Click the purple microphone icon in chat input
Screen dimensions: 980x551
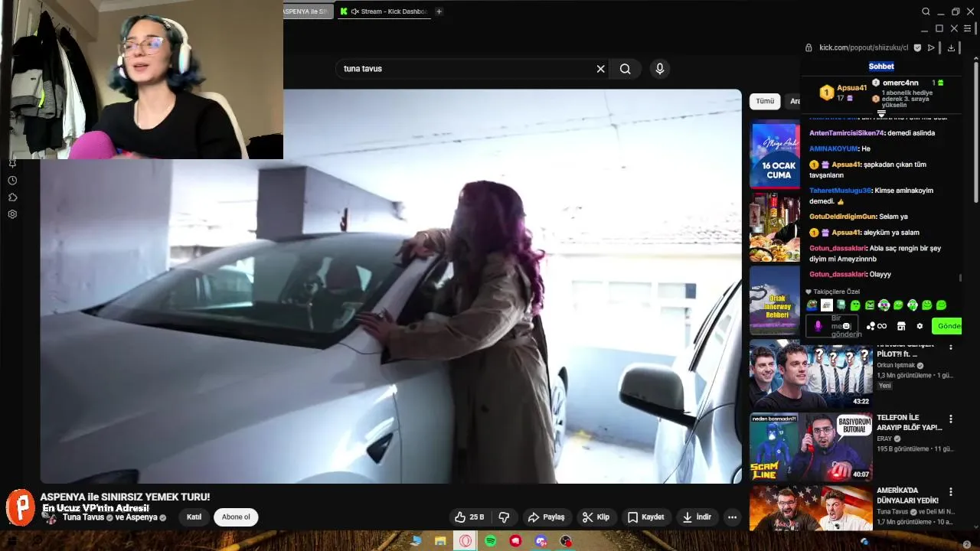click(x=818, y=326)
